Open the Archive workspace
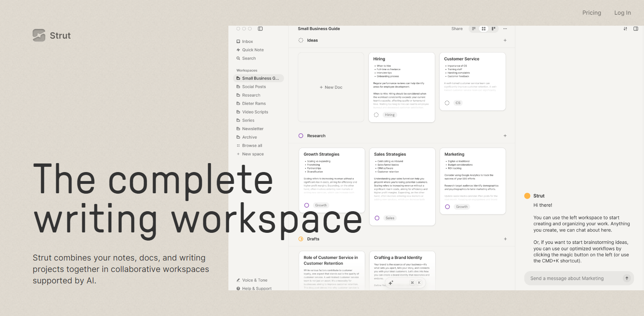This screenshot has width=644, height=316. (247, 137)
